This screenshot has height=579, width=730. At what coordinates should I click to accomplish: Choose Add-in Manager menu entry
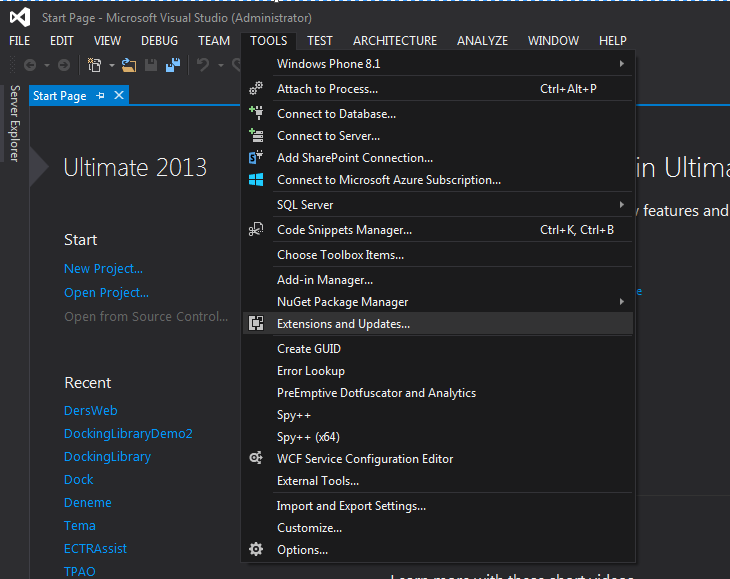438,280
